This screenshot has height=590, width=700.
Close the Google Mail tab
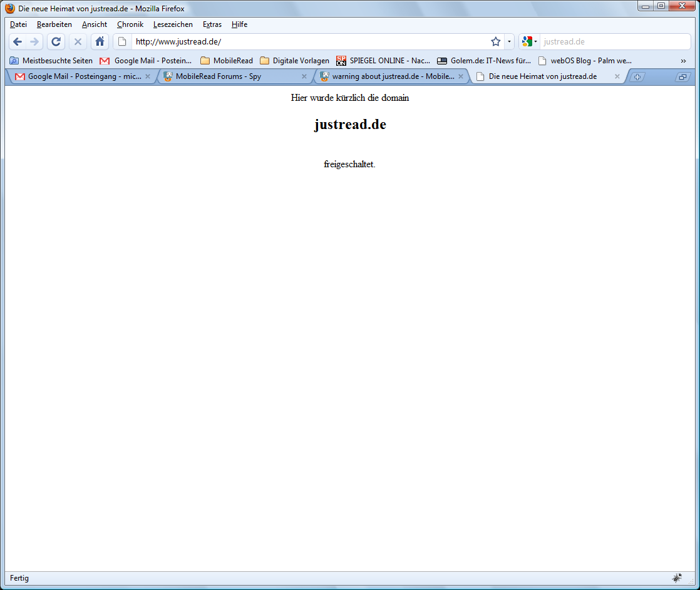point(148,76)
